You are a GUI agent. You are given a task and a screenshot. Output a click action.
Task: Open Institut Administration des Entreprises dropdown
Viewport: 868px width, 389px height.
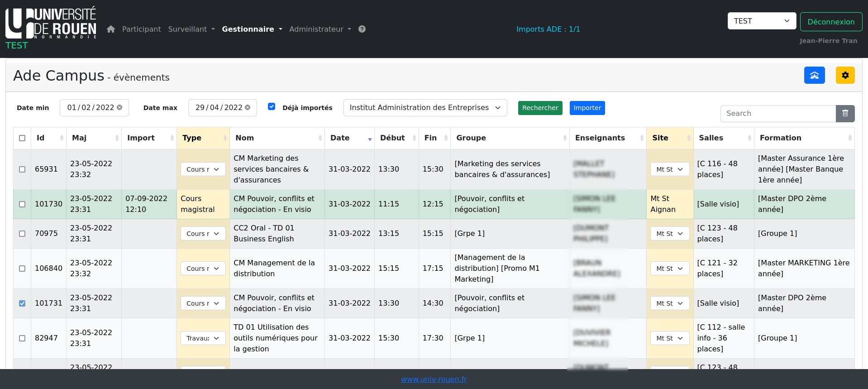pyautogui.click(x=425, y=108)
